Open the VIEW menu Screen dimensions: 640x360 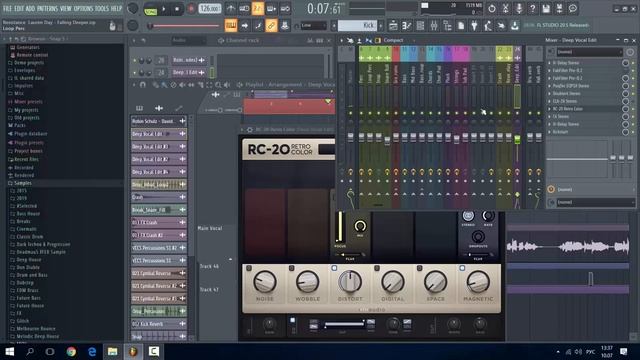[66, 8]
